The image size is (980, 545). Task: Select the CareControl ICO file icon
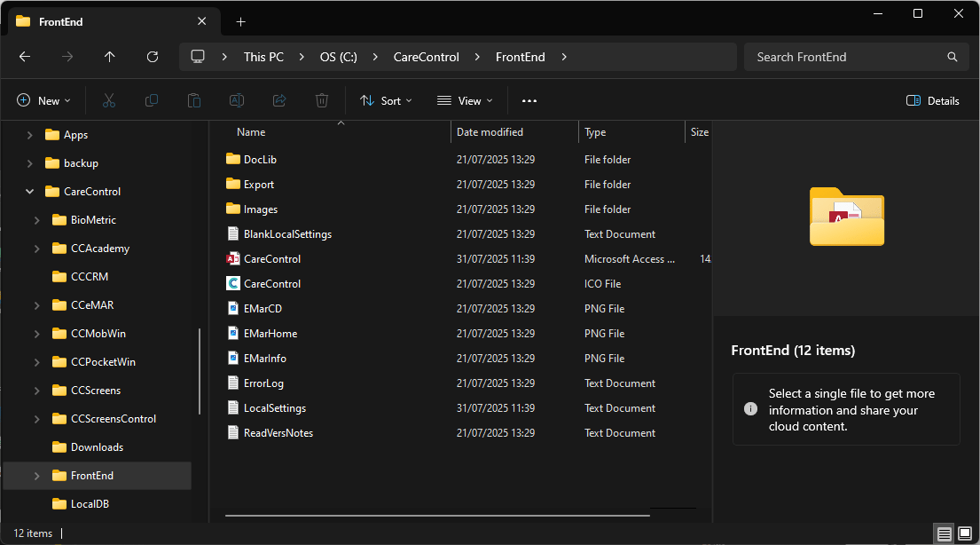coord(233,283)
